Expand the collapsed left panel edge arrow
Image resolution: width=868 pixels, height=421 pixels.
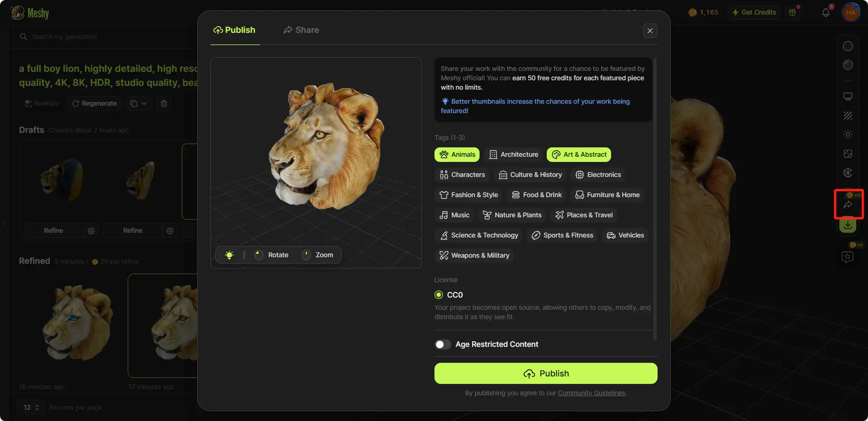[4, 223]
